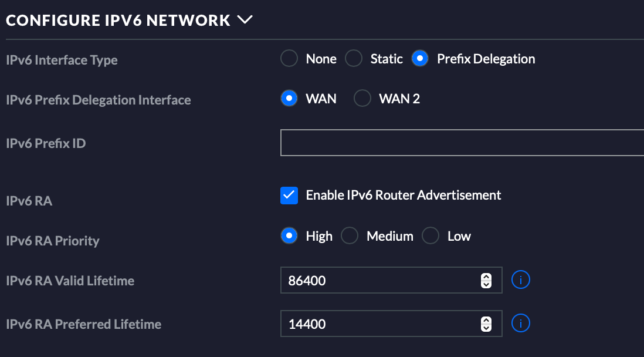Increase RA Preferred Lifetime with up arrow
The height and width of the screenshot is (357, 644).
pos(486,321)
